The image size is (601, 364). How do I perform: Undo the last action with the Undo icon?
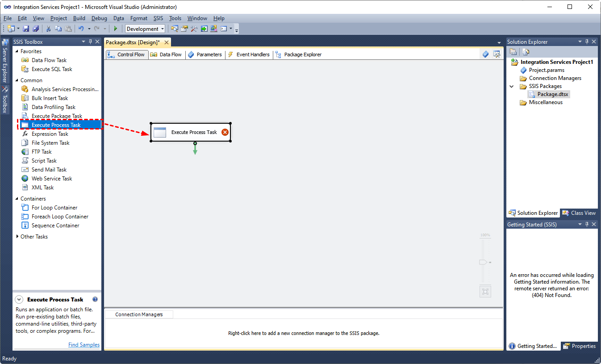coord(81,29)
